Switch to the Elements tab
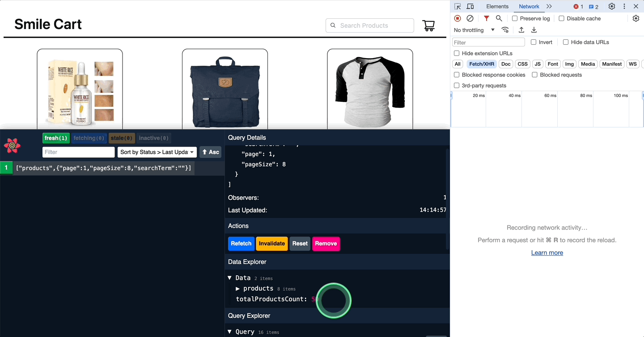644x337 pixels. click(x=497, y=6)
